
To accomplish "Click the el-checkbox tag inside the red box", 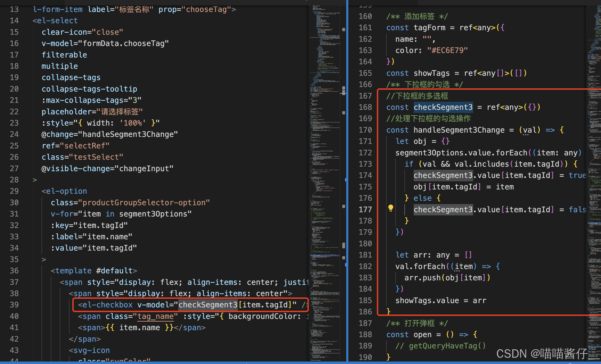I will pos(107,305).
